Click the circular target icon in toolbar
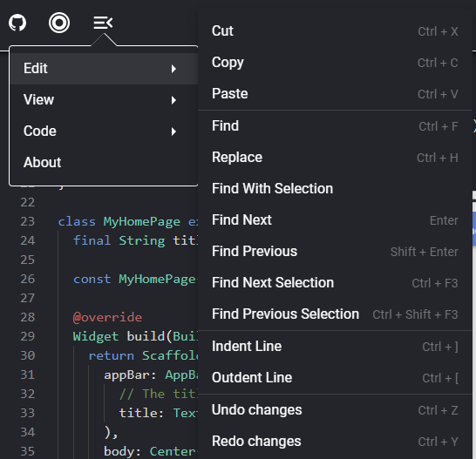 (x=59, y=23)
